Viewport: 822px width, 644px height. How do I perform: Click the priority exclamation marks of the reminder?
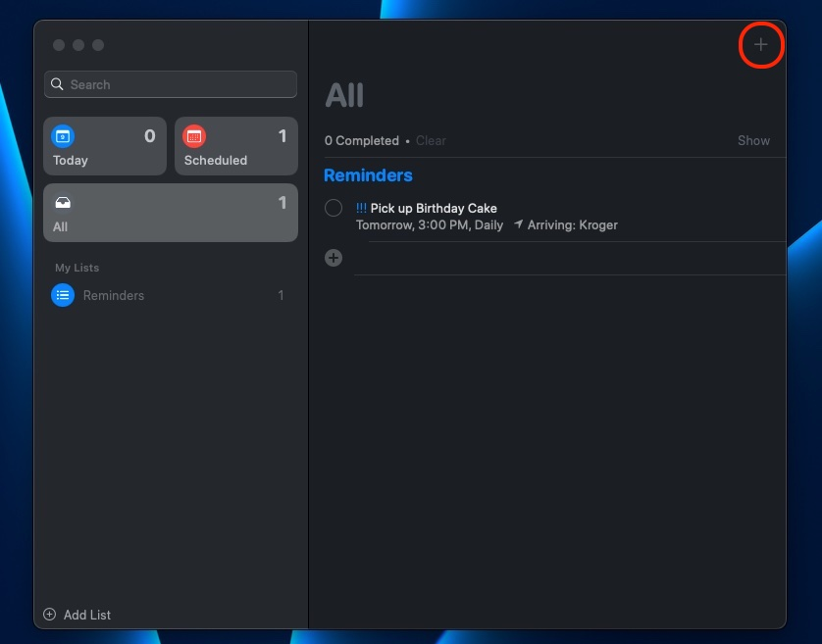(x=361, y=208)
